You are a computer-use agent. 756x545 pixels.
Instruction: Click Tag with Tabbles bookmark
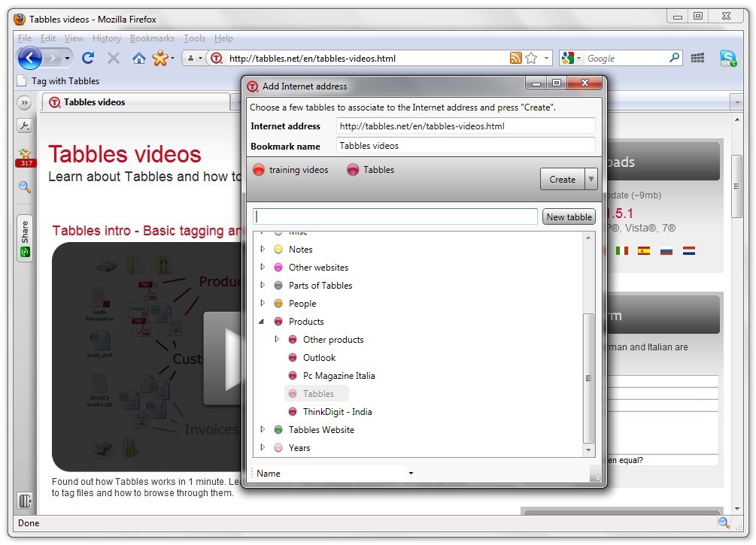[58, 81]
